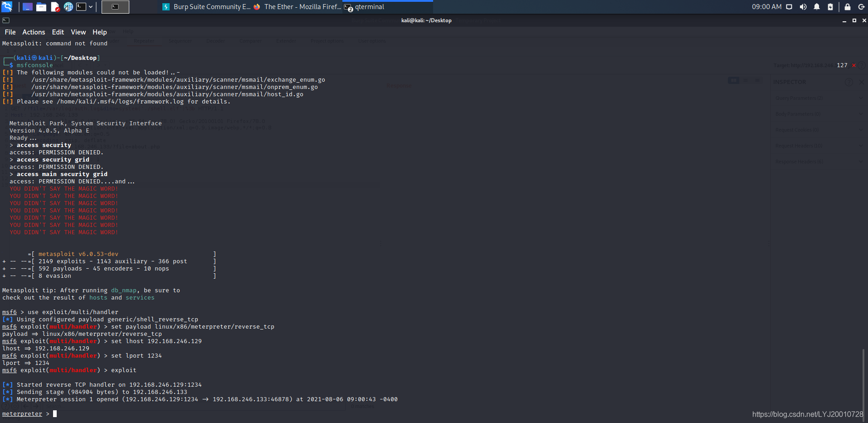Click 'Meterpreter session 1 opened' line
The width and height of the screenshot is (868, 423).
207,399
